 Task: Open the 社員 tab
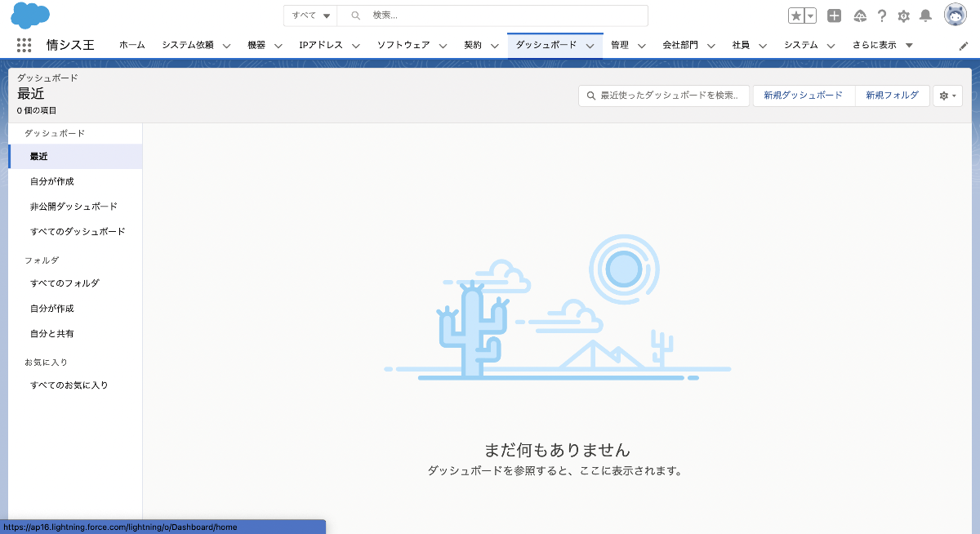coord(742,46)
